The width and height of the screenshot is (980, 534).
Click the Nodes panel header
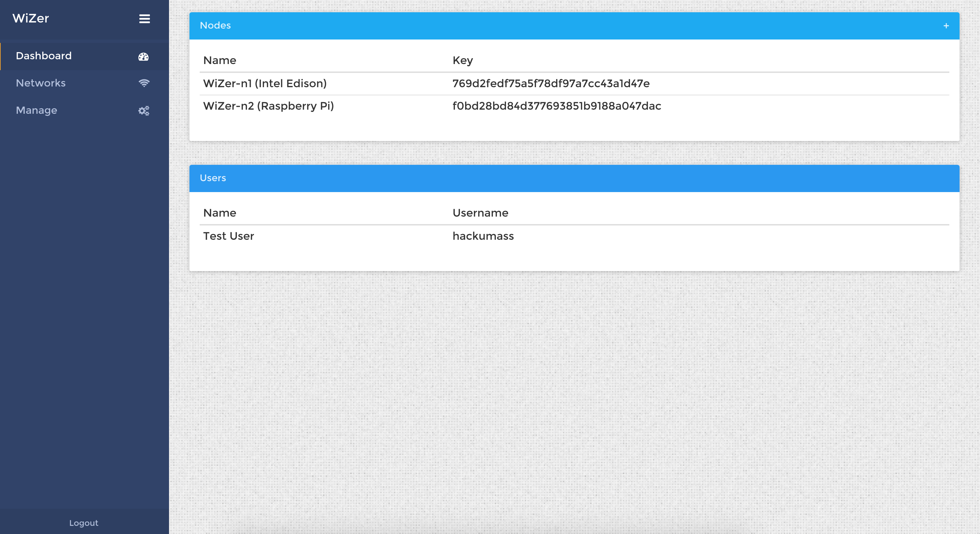point(215,26)
